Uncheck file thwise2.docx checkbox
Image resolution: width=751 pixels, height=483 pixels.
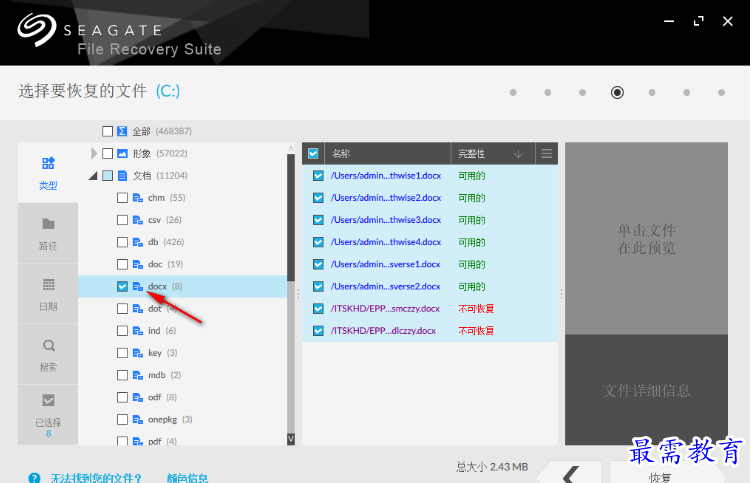point(318,197)
